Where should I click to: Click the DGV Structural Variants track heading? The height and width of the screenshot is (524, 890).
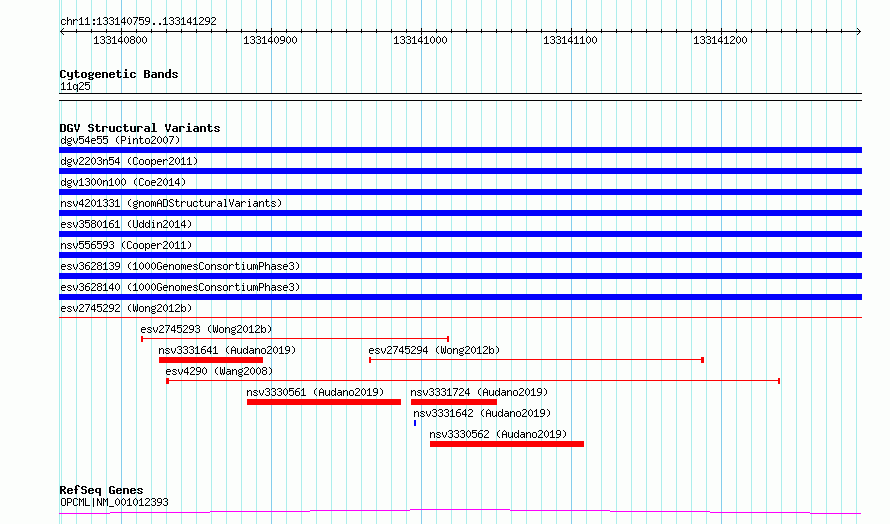click(140, 128)
